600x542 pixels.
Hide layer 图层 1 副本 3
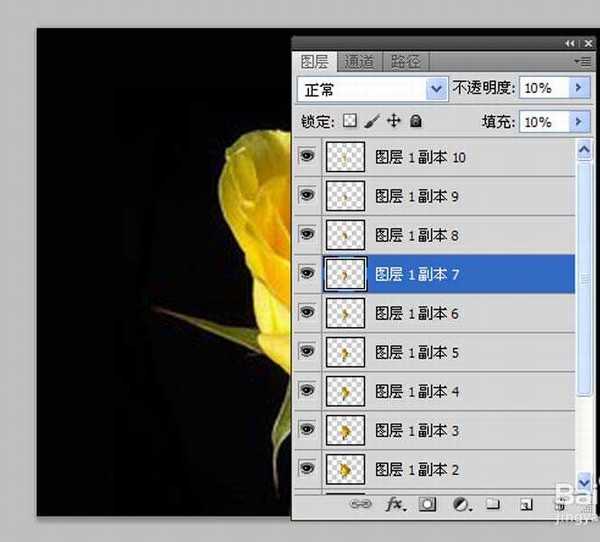click(307, 429)
